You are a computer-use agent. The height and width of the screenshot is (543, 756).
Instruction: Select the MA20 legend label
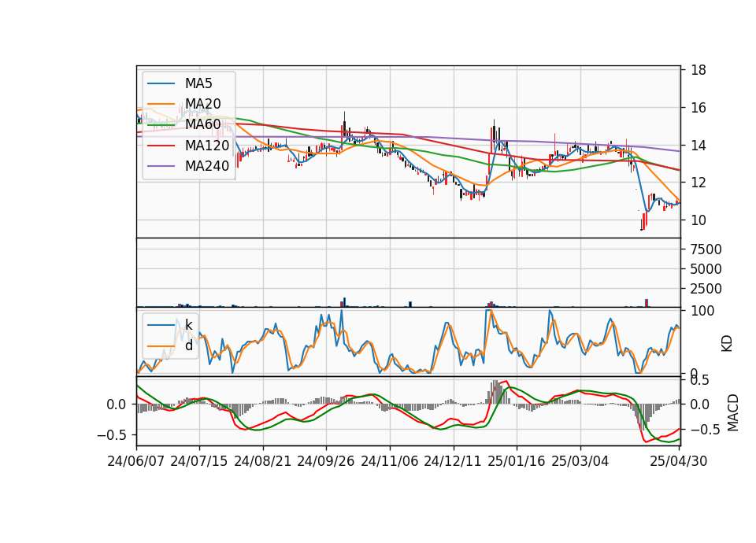(203, 104)
